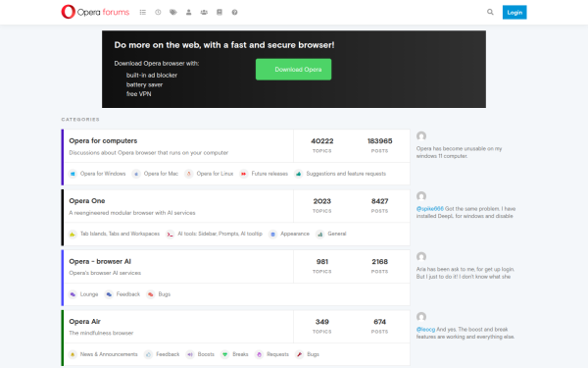This screenshot has height=368, width=588.
Task: Open the tags icon in navbar
Action: point(173,13)
